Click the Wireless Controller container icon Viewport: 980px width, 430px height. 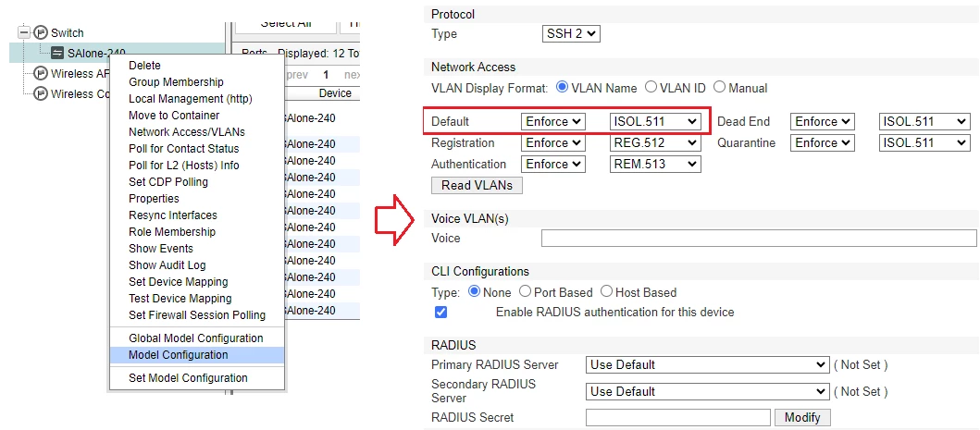tap(41, 93)
